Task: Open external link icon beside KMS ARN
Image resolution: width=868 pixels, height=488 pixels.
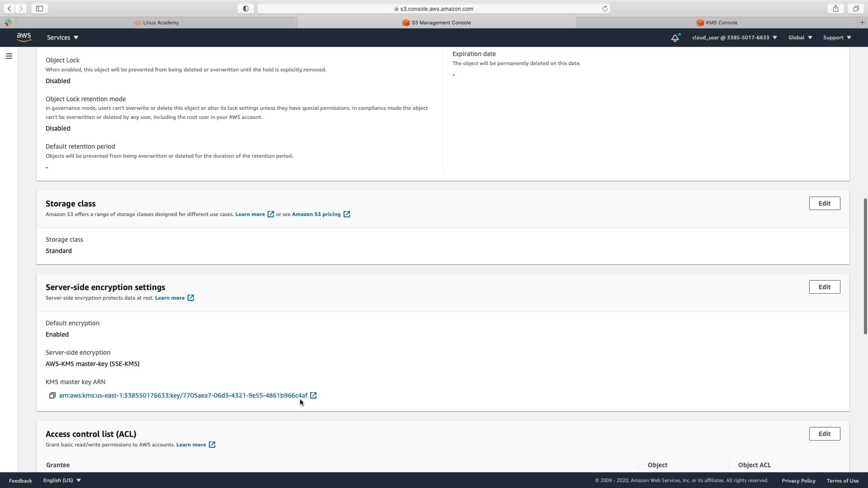Action: pos(314,396)
